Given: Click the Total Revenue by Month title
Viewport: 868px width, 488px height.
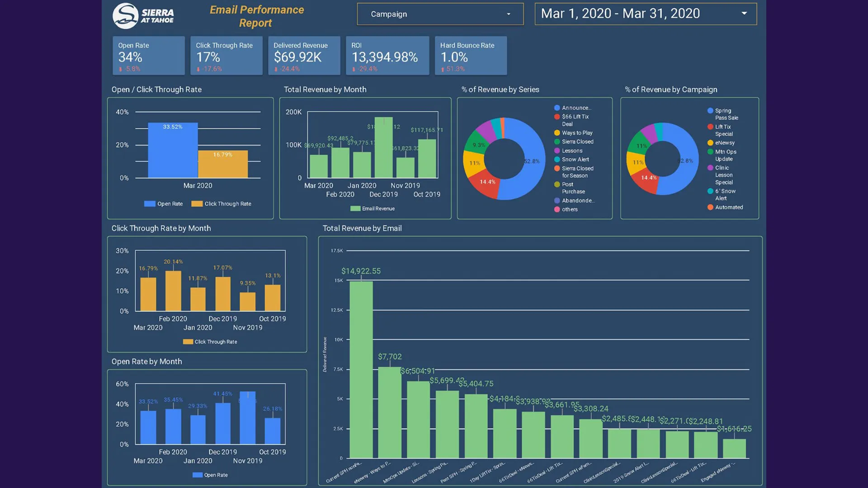Looking at the screenshot, I should [x=325, y=89].
